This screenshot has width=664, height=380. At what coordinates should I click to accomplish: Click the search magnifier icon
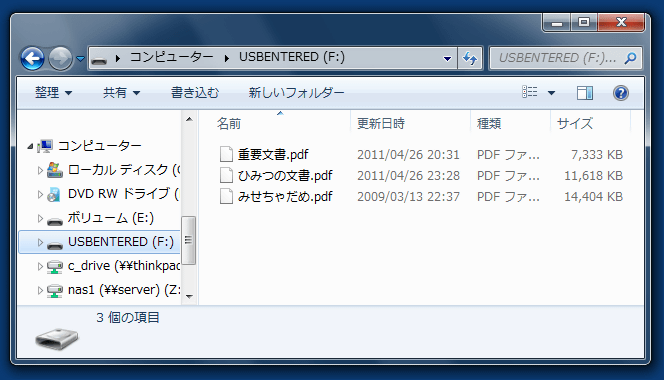point(631,58)
